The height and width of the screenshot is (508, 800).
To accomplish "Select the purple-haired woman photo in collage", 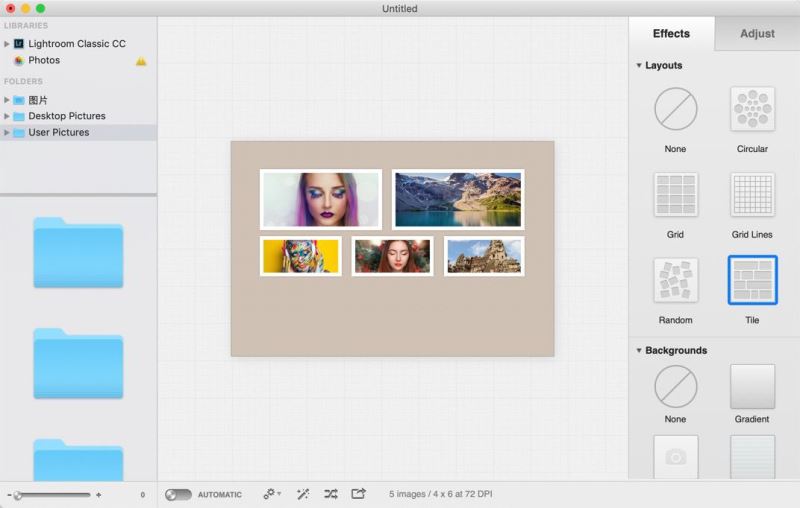I will coord(321,199).
